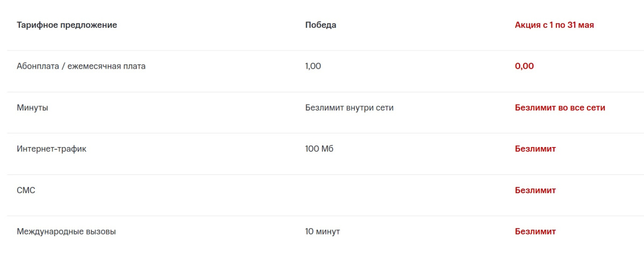Select 'Безлимит внутри сети' minutes value
The width and height of the screenshot is (644, 256).
(x=349, y=107)
